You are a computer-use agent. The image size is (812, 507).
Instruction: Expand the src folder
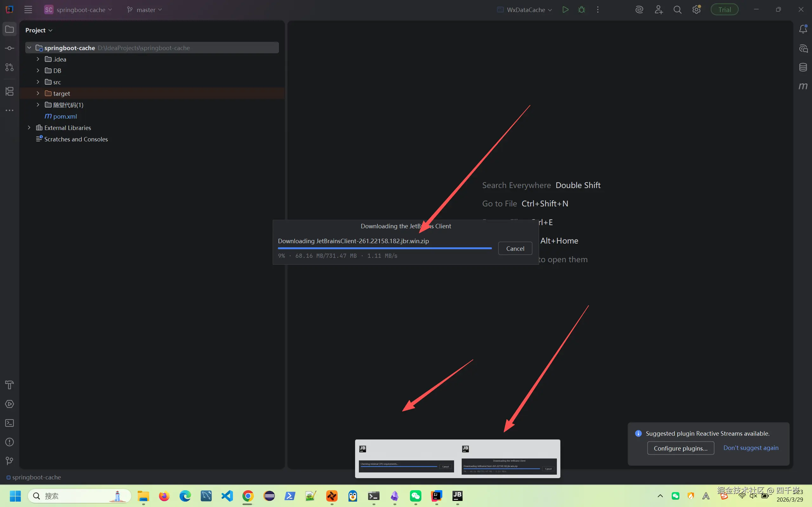click(38, 82)
